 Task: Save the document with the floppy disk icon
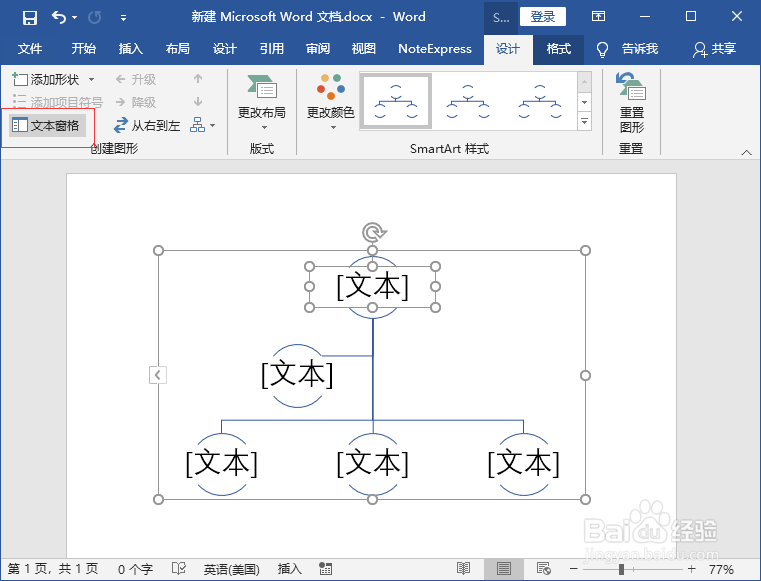[30, 18]
